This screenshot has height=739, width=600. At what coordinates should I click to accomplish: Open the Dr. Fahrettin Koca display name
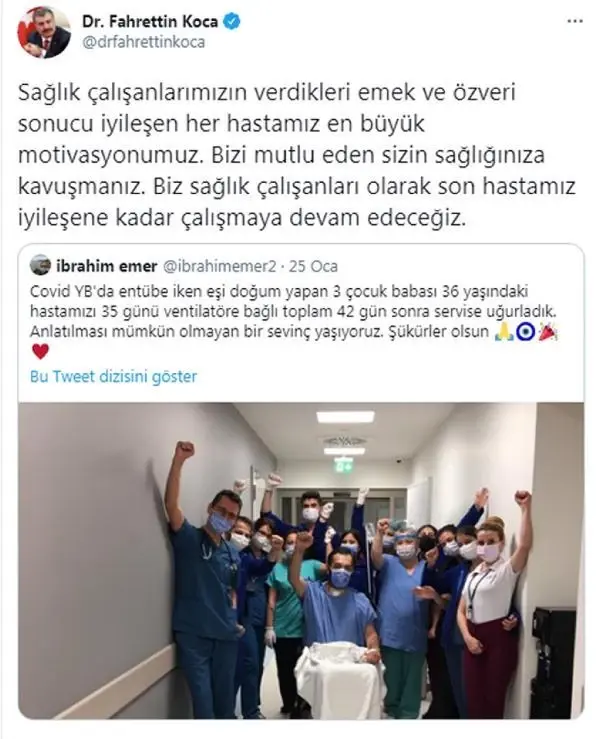click(x=150, y=22)
